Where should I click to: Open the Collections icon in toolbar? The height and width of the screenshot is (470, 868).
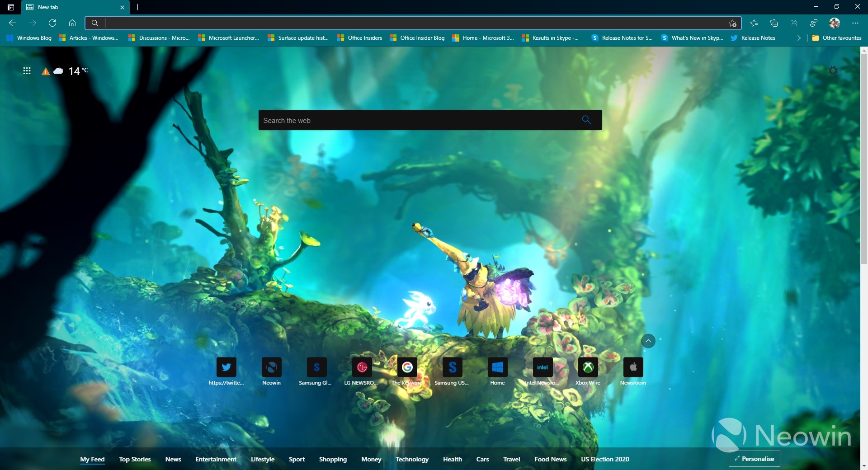pos(774,23)
